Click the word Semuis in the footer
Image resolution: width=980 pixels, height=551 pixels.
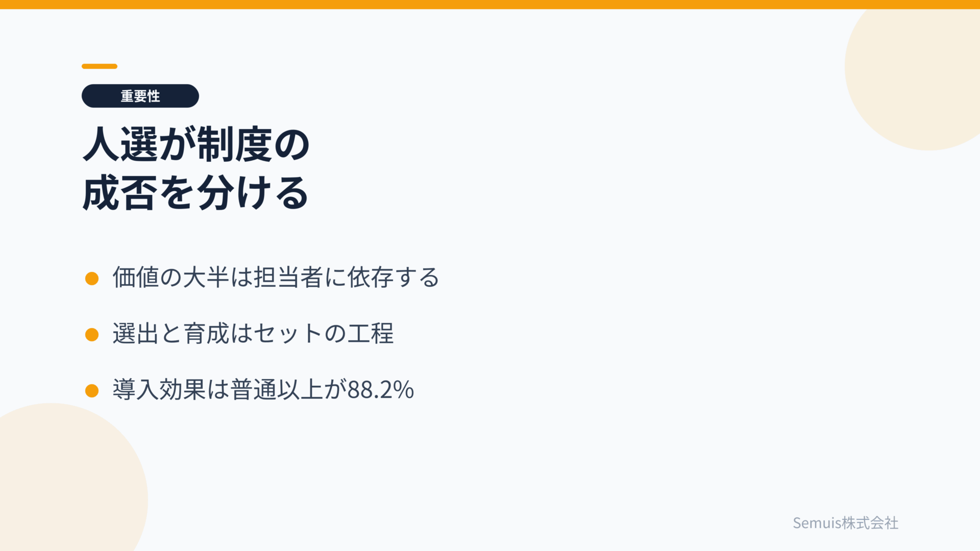coord(817,523)
